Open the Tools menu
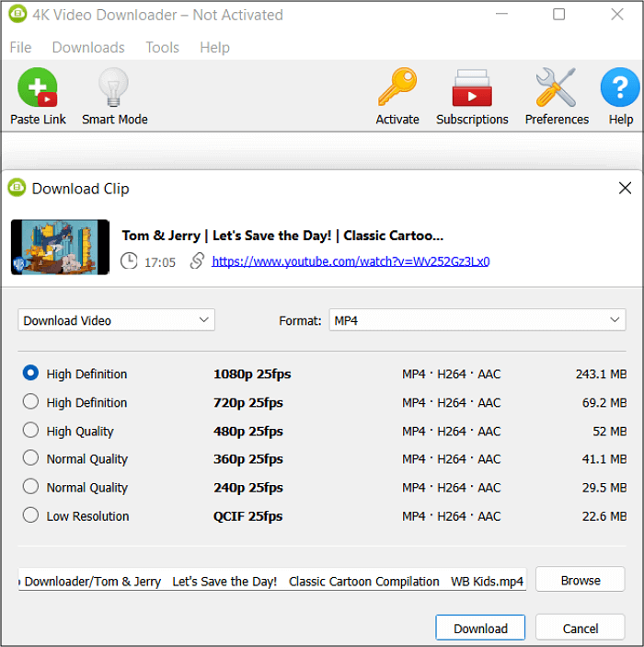This screenshot has width=644, height=647. (x=162, y=48)
